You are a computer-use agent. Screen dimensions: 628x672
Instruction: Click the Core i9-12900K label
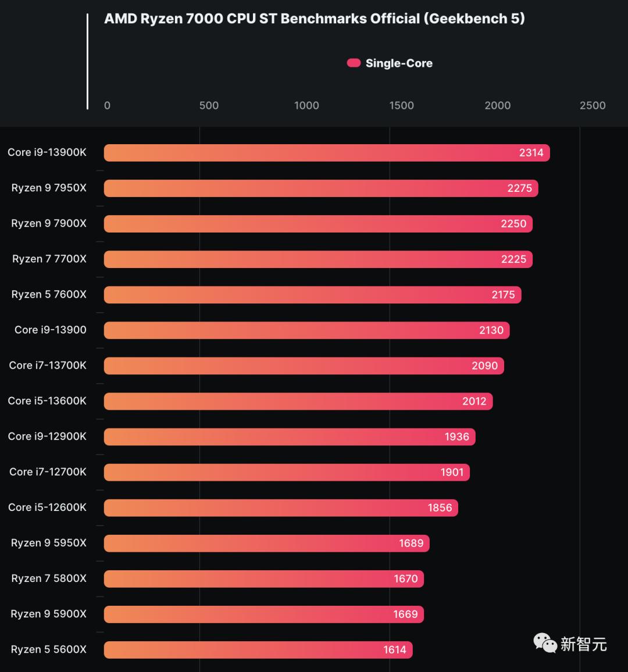pos(47,437)
